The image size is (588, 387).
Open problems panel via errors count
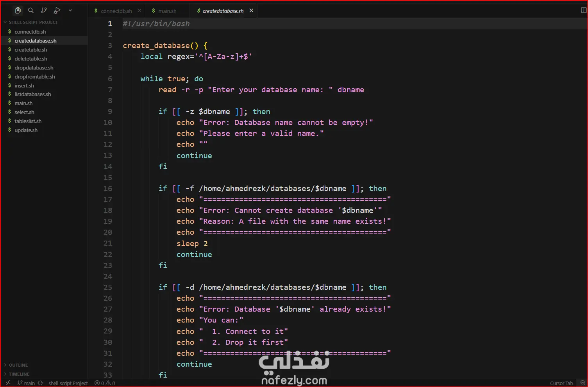tap(99, 383)
